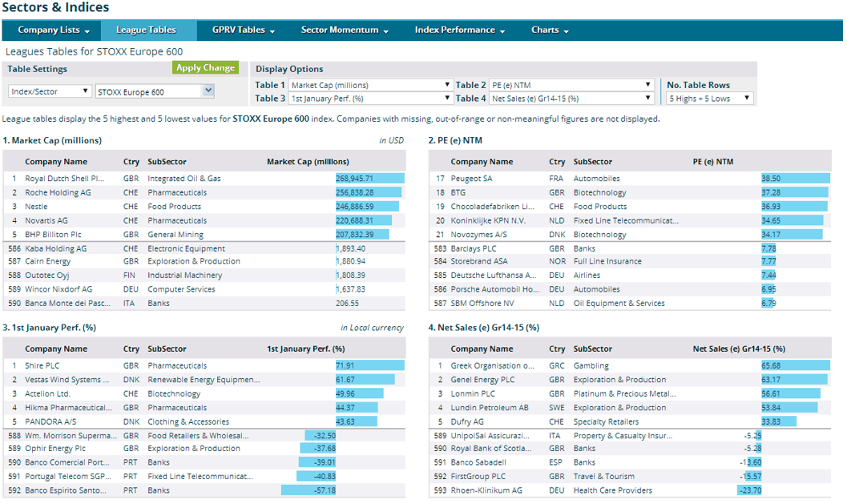Open Table 2 PE (e) NTM dropdown
Image resolution: width=847 pixels, height=504 pixels.
tap(572, 85)
